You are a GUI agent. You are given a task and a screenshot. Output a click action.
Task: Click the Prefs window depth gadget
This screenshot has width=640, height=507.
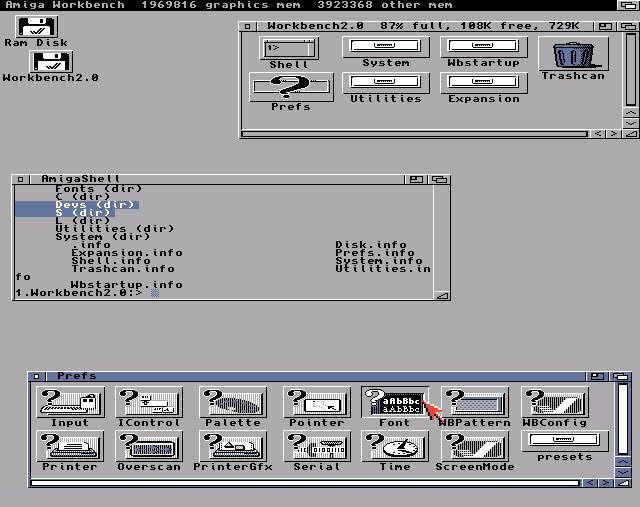coord(620,376)
